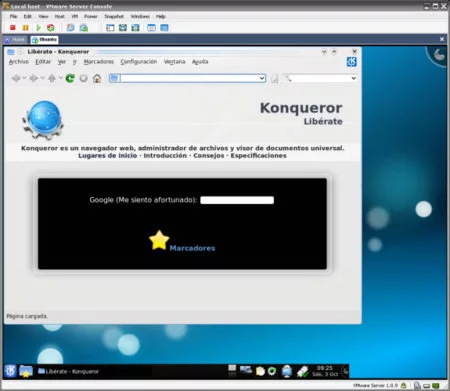Image resolution: width=450 pixels, height=391 pixels.
Task: Expand the location bar URL history dropdown
Action: point(262,78)
